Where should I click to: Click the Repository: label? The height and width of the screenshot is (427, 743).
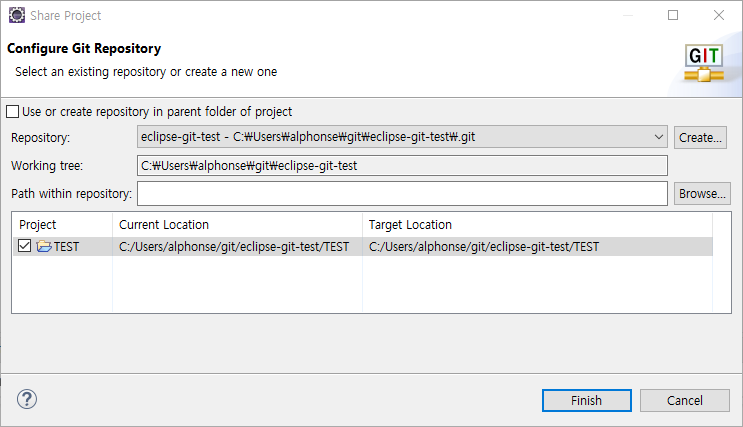coord(40,137)
